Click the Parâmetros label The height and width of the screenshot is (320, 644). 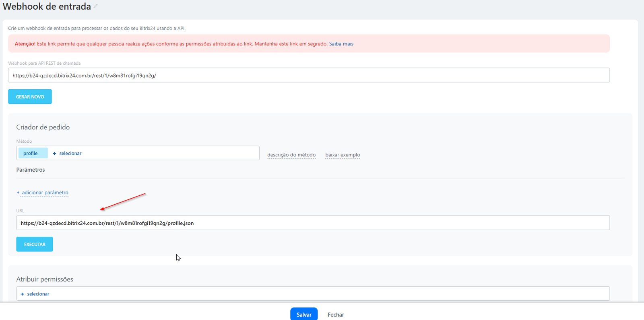pos(31,170)
